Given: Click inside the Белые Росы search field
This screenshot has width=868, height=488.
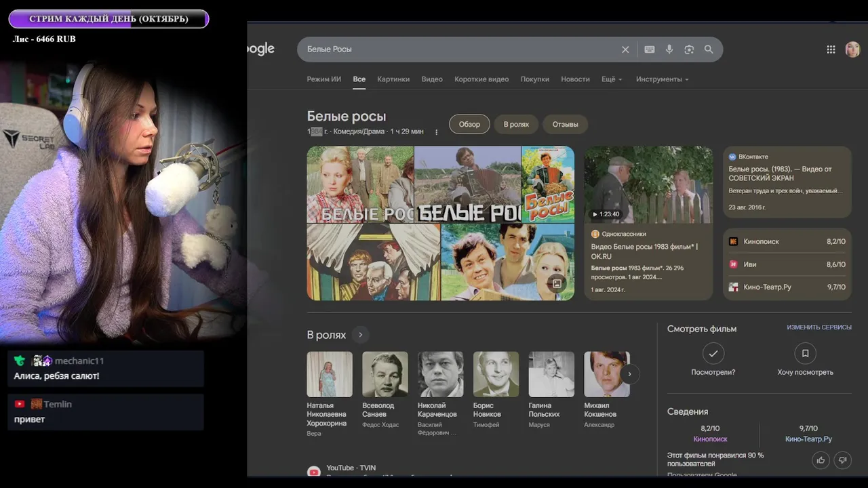Looking at the screenshot, I should [x=461, y=49].
